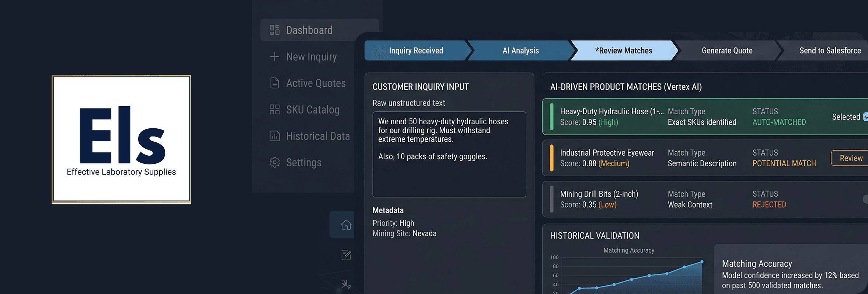Click the Settings gear icon
This screenshot has height=294, width=868.
(x=275, y=163)
